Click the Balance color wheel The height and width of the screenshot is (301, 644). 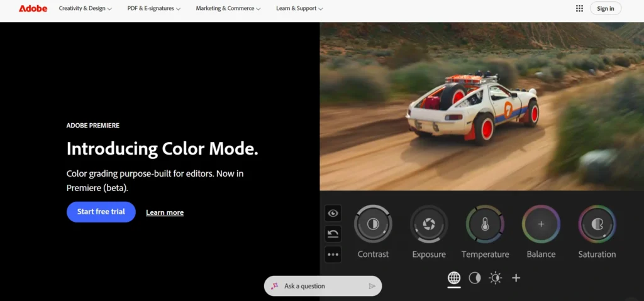pyautogui.click(x=541, y=224)
